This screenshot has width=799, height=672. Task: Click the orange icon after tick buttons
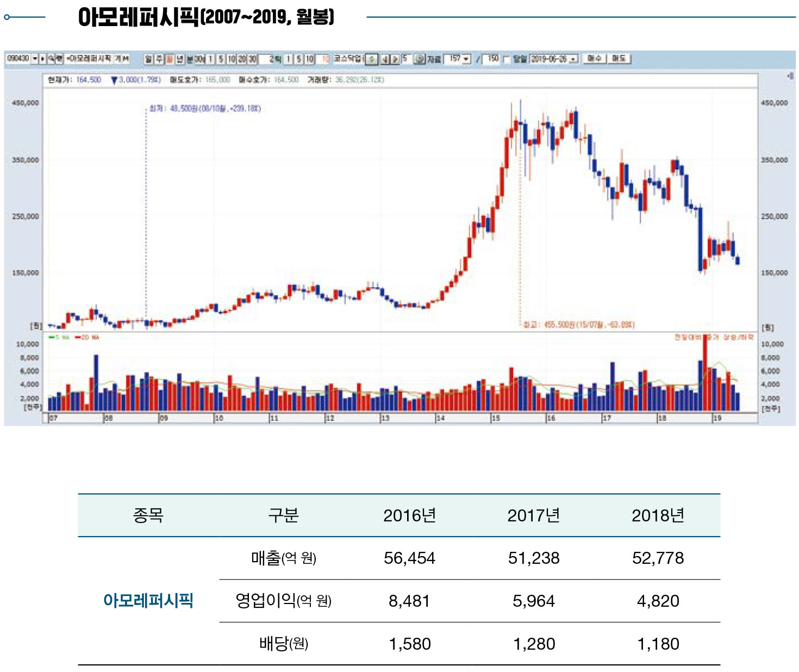tap(326, 59)
